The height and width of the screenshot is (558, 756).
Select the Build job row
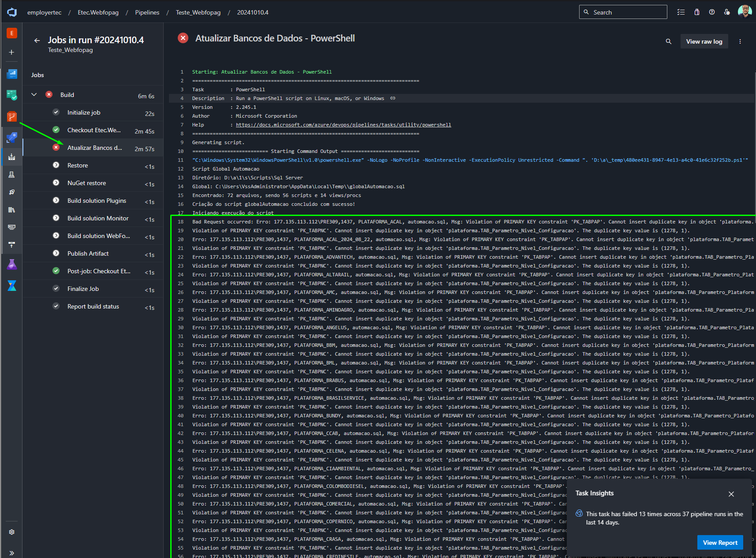point(93,95)
